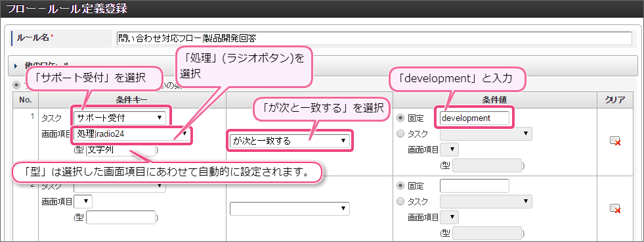Click the 条件キー column header
This screenshot has width=644, height=242.
132,99
